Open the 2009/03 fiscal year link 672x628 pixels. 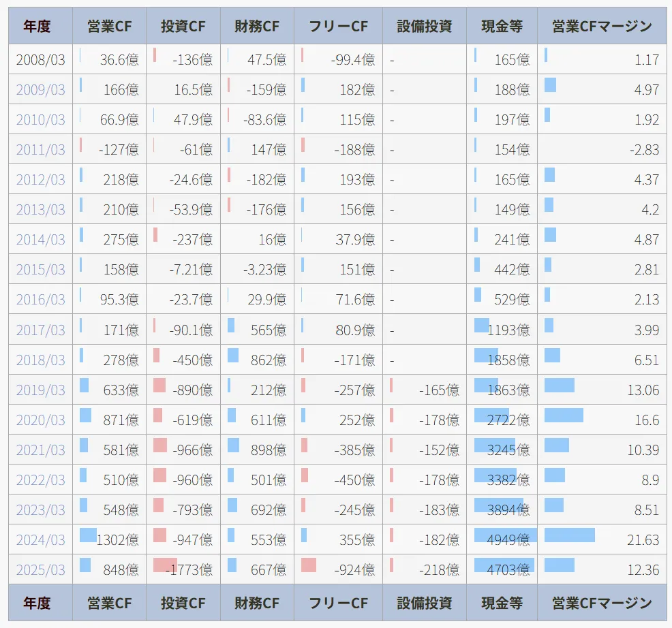click(41, 90)
